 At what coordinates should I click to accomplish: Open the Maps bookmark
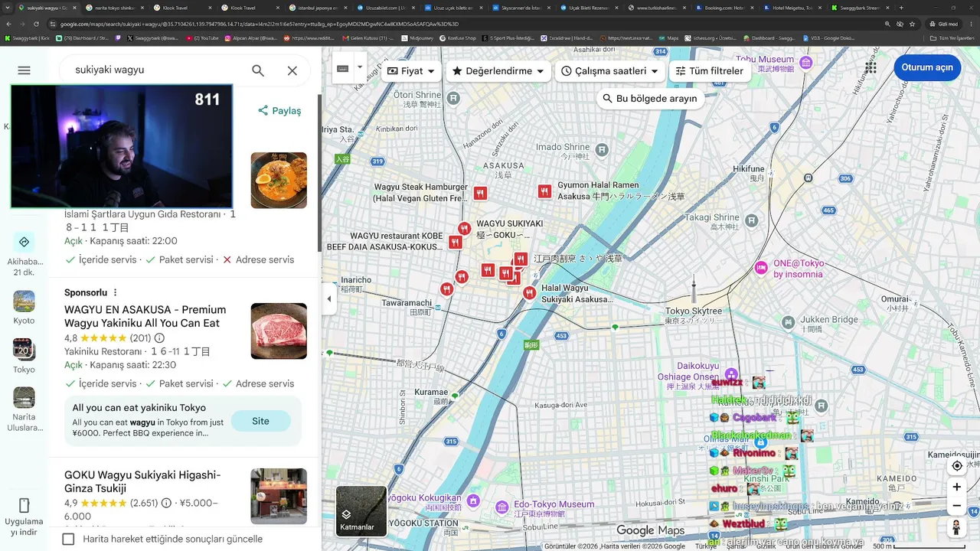pos(669,37)
